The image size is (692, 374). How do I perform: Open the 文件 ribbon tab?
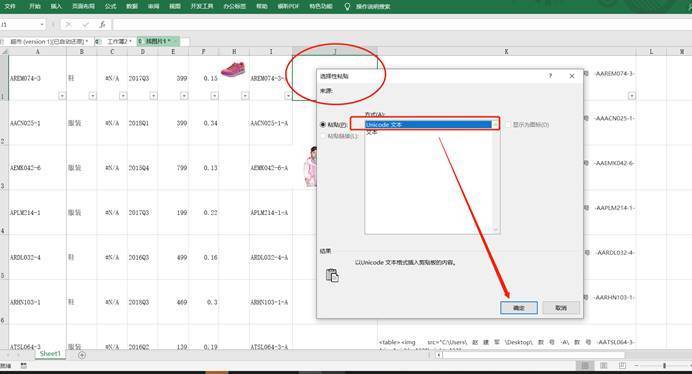[x=10, y=6]
